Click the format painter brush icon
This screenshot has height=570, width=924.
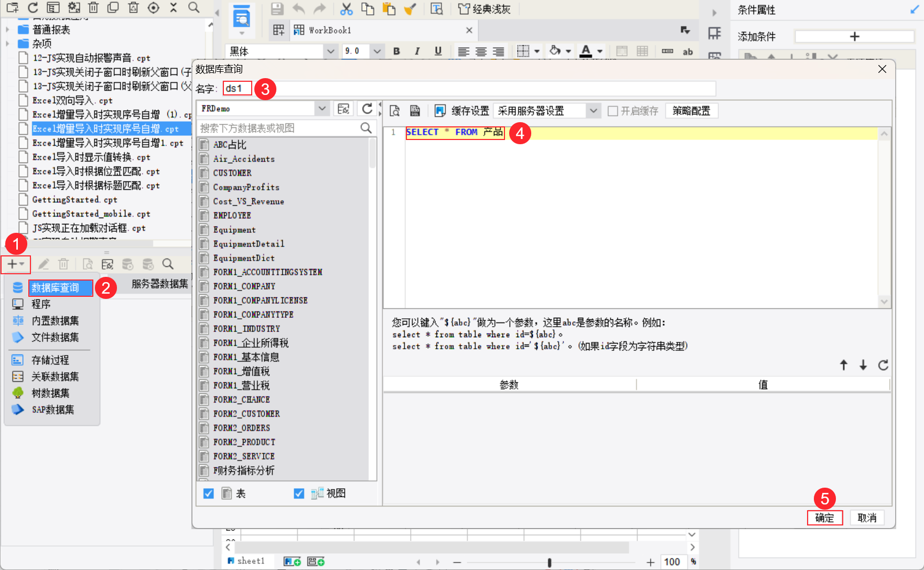point(410,9)
